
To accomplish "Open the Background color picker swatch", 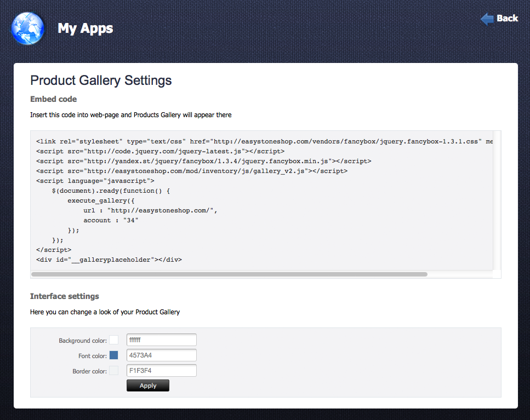I will tap(114, 340).
